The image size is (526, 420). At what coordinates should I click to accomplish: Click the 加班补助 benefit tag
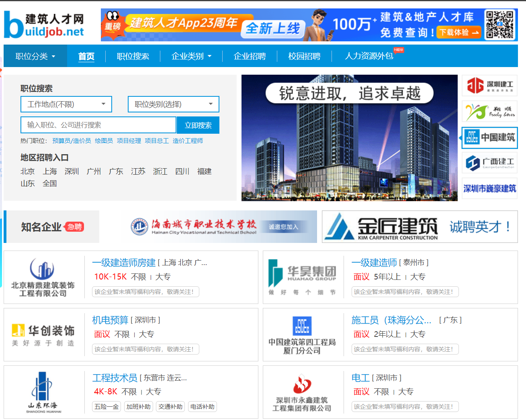(139, 407)
